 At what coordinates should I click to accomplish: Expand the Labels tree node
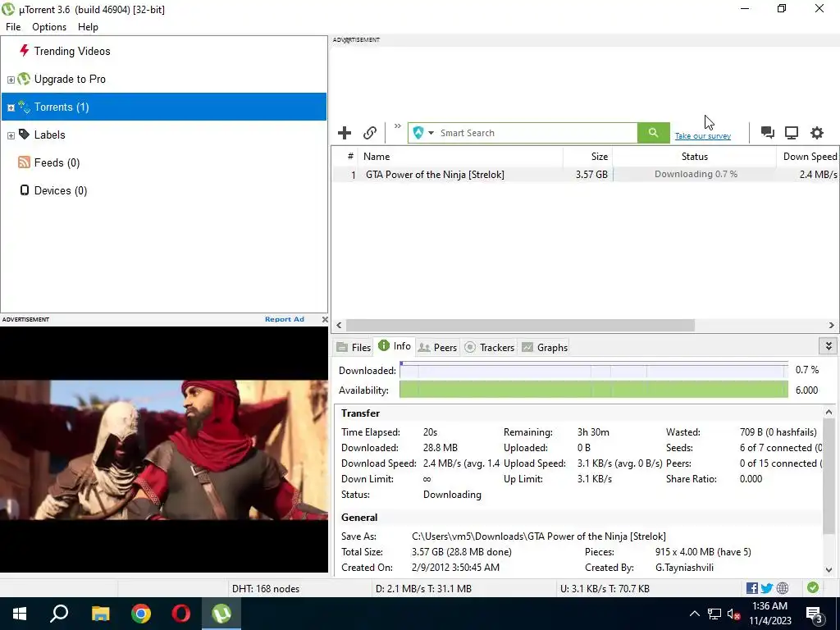coord(11,135)
